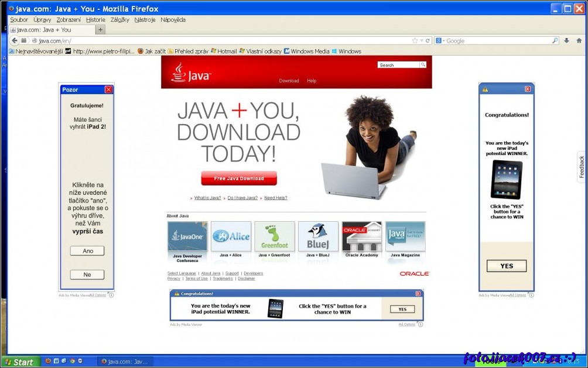Open a new tab with the plus button
588x368 pixels.
click(x=100, y=30)
